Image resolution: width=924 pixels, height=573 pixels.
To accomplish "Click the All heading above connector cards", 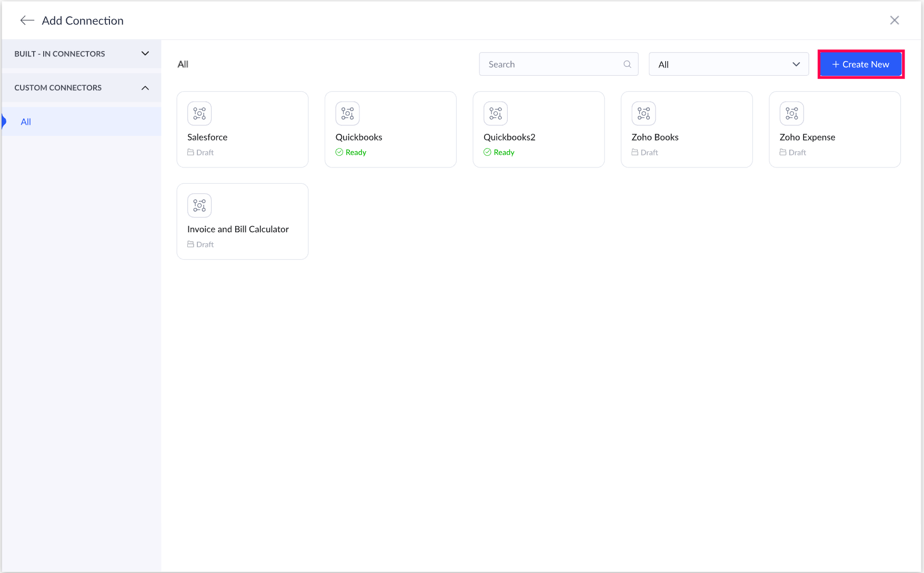I will click(x=183, y=64).
